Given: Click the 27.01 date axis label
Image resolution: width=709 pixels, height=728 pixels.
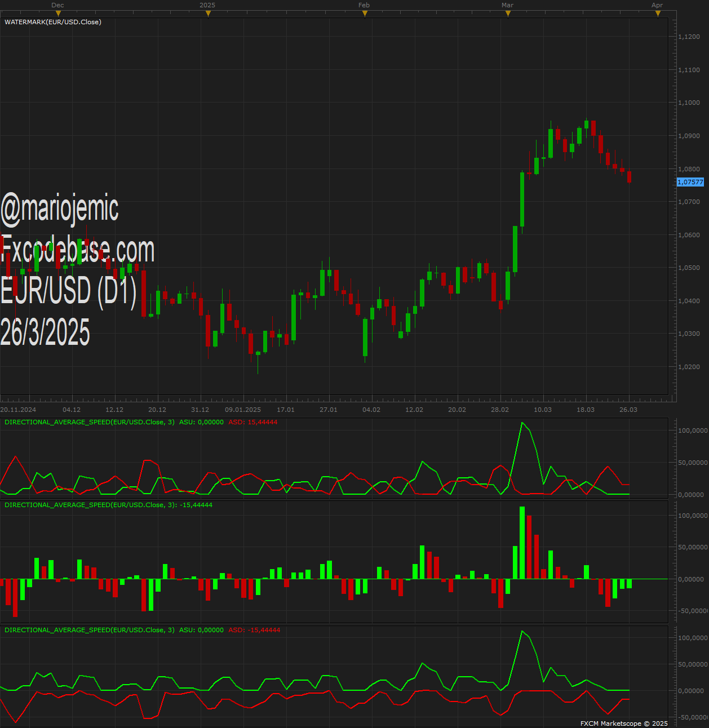Looking at the screenshot, I should click(329, 410).
